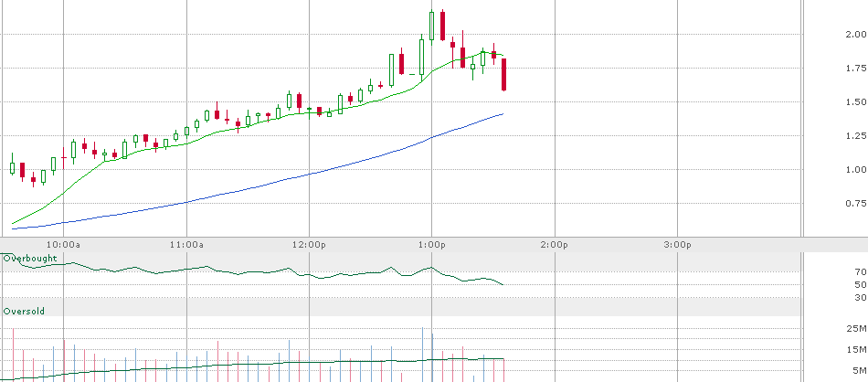Click the Overbought indicator label
Viewport: 868px width, 382px height.
pyautogui.click(x=30, y=258)
